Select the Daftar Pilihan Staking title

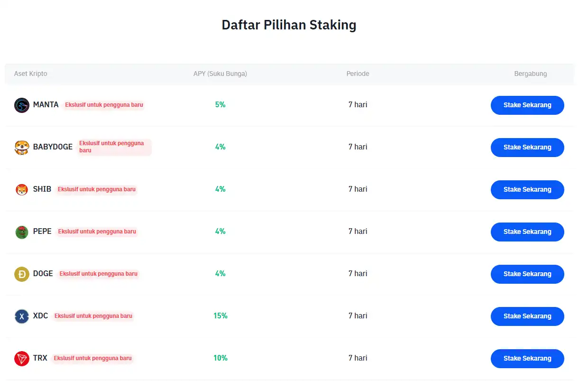[289, 25]
